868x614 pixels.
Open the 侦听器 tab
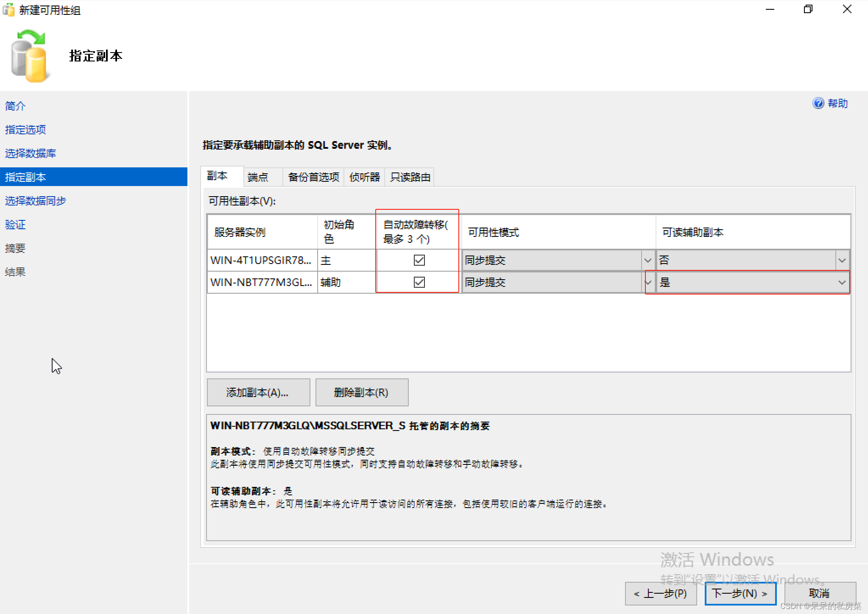pos(364,177)
